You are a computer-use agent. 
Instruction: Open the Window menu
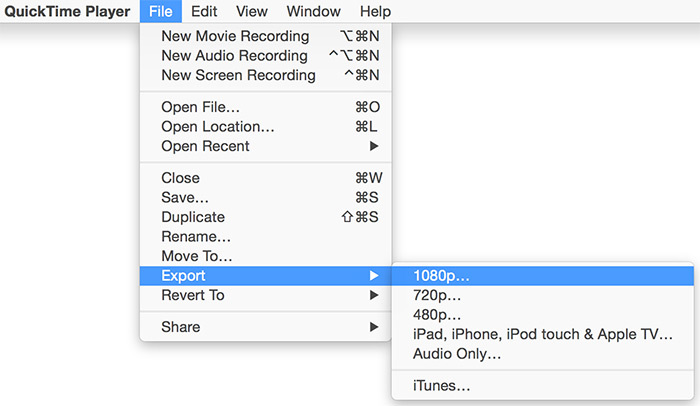(x=313, y=11)
